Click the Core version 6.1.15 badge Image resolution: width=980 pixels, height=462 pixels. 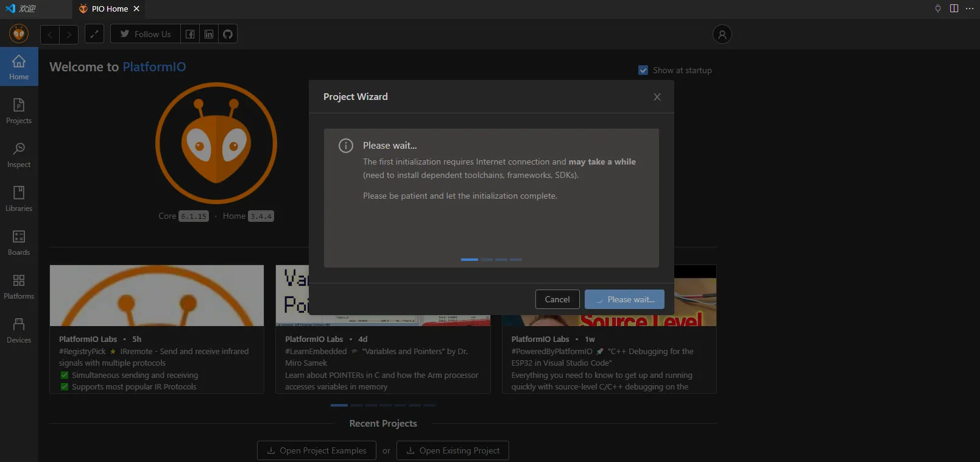pos(193,216)
